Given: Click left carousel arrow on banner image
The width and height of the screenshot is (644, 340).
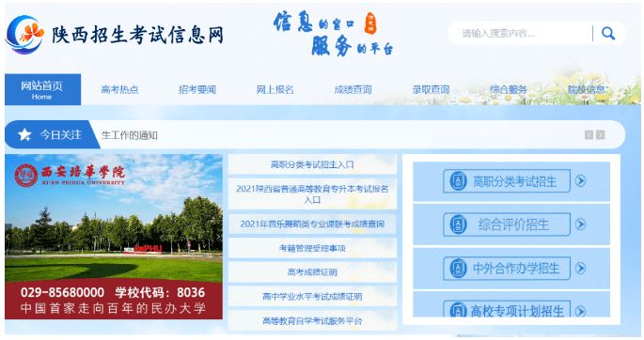Looking at the screenshot, I should coord(8,237).
